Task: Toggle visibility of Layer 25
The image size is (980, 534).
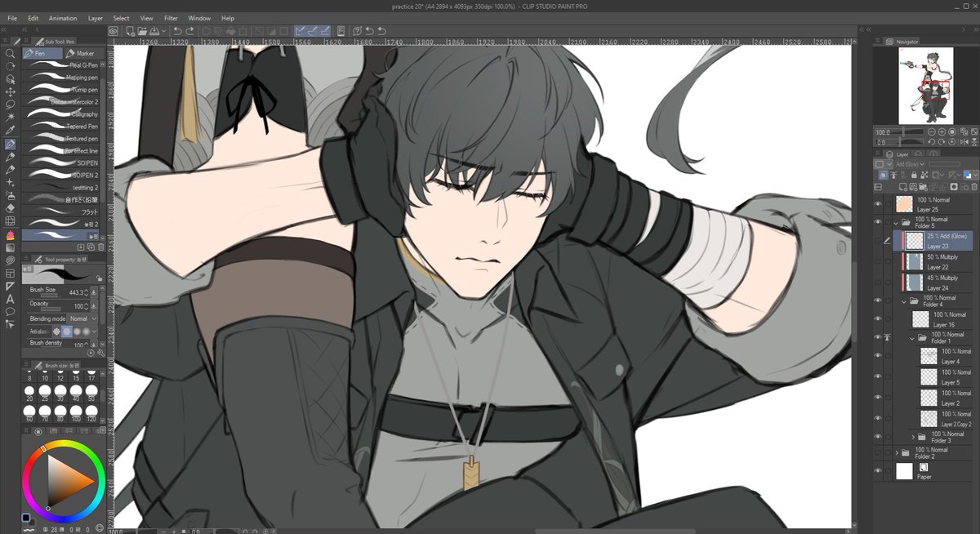Action: 878,205
